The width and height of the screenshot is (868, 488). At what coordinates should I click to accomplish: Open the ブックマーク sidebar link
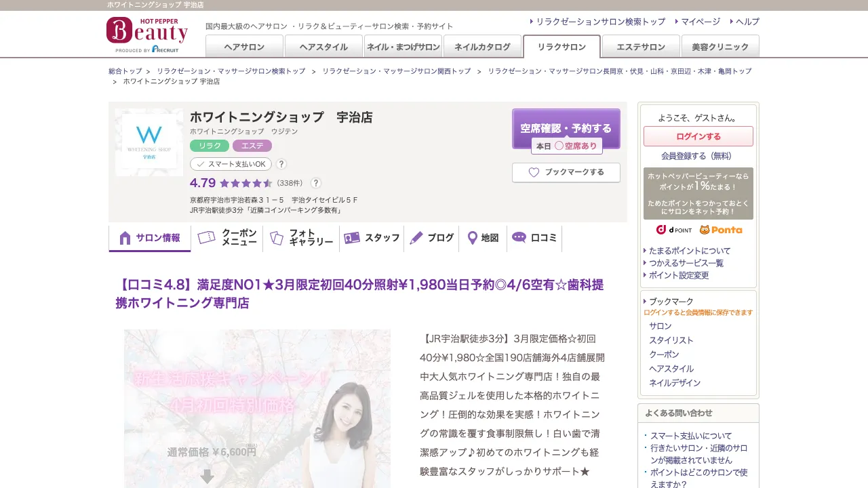(x=671, y=302)
